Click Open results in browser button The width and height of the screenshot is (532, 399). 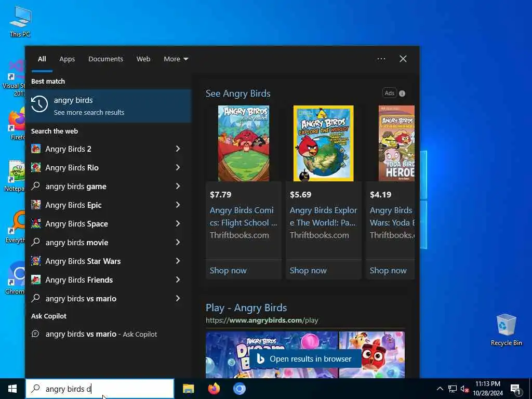(305, 358)
